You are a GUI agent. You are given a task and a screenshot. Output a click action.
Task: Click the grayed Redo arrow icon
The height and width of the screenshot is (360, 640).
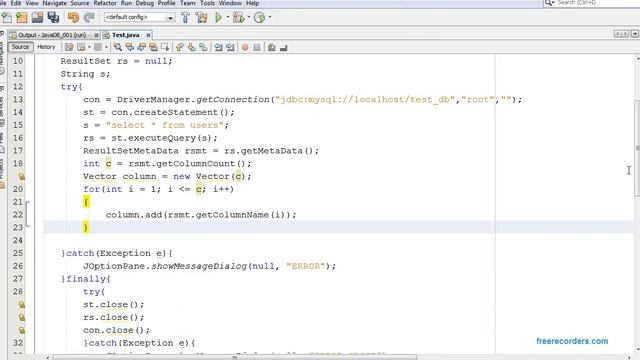pos(89,18)
